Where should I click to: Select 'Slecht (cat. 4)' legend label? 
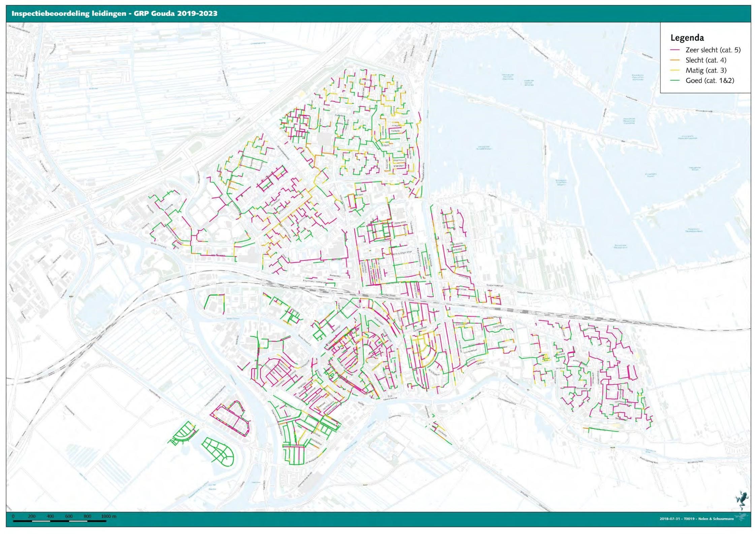click(x=706, y=60)
